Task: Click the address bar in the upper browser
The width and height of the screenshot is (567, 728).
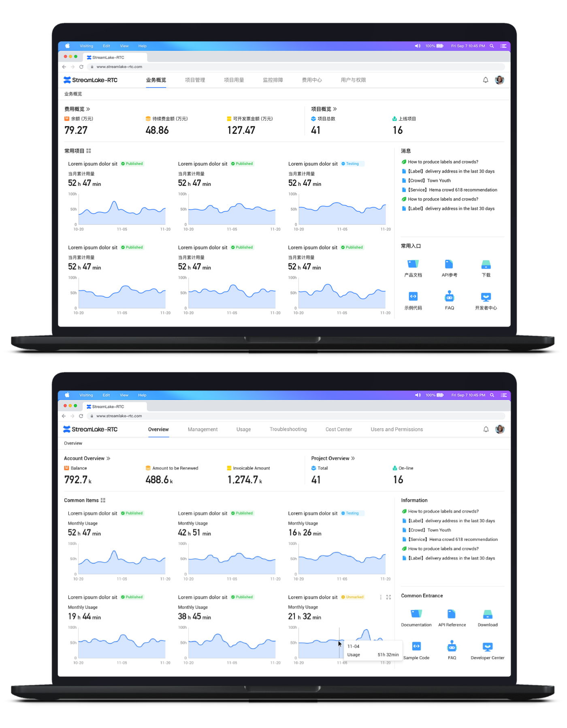Action: click(x=296, y=67)
